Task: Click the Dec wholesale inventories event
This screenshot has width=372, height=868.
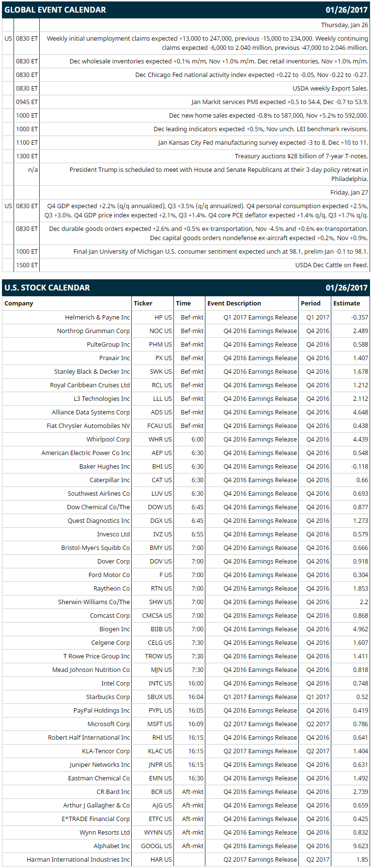Action: click(218, 61)
